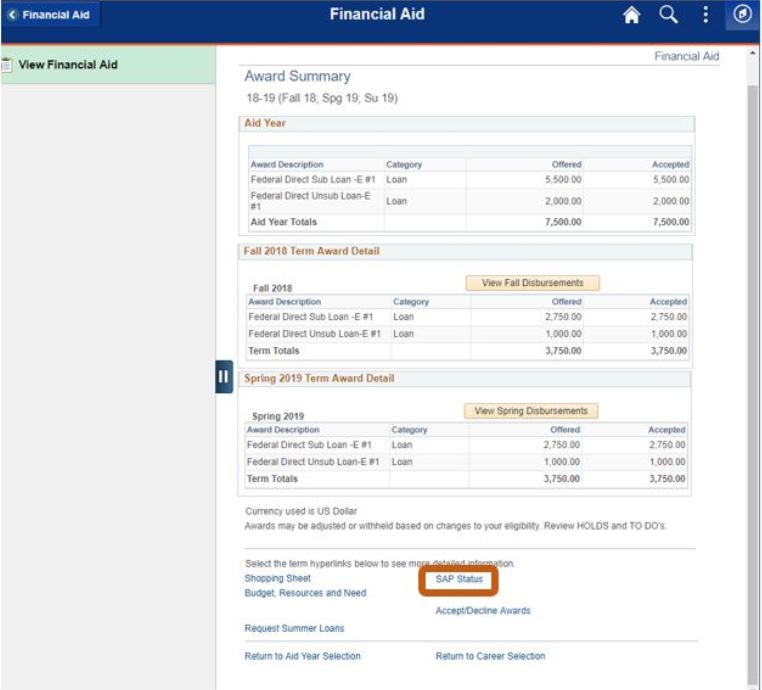Image resolution: width=762 pixels, height=690 pixels.
Task: Click View Spring Disbursements button
Action: pyautogui.click(x=531, y=411)
